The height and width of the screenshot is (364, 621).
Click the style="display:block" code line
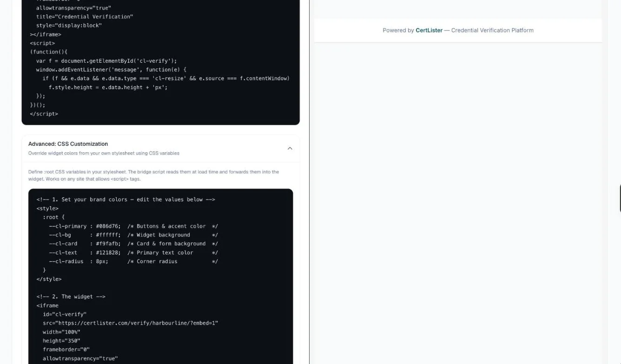[69, 26]
